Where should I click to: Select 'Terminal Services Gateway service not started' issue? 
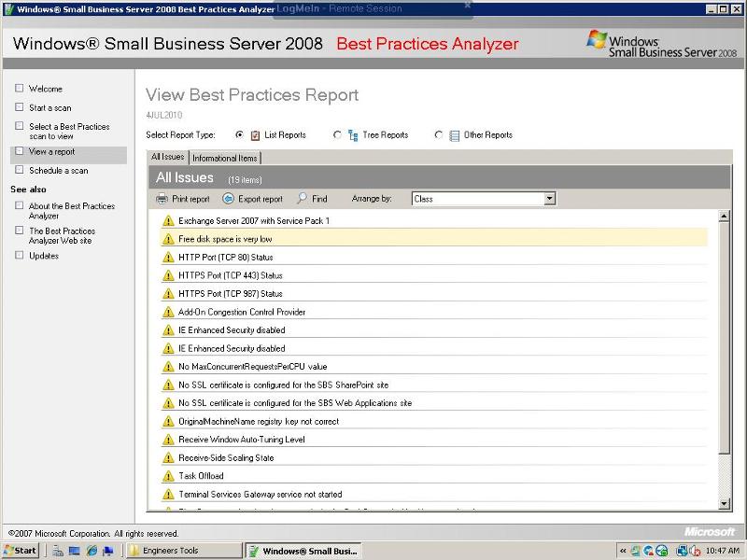click(434, 495)
